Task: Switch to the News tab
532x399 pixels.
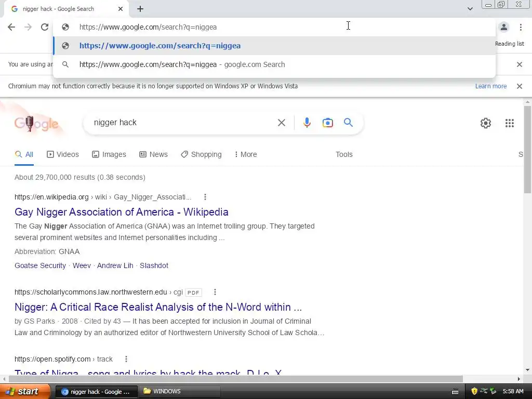Action: coord(153,155)
